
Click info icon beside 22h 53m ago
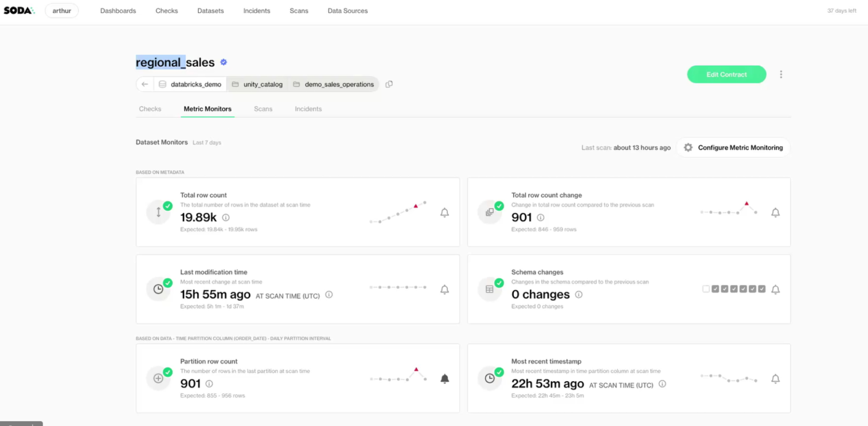pyautogui.click(x=662, y=384)
